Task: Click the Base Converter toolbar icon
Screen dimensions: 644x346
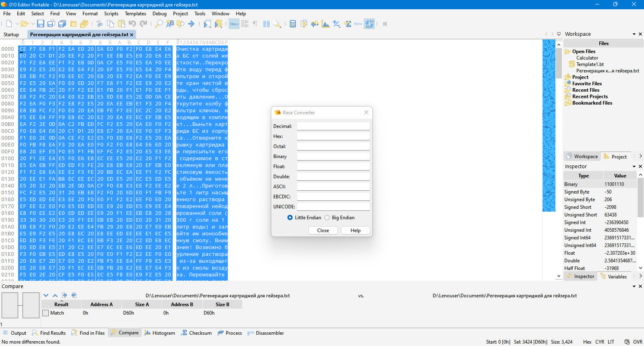Action: pos(369,24)
